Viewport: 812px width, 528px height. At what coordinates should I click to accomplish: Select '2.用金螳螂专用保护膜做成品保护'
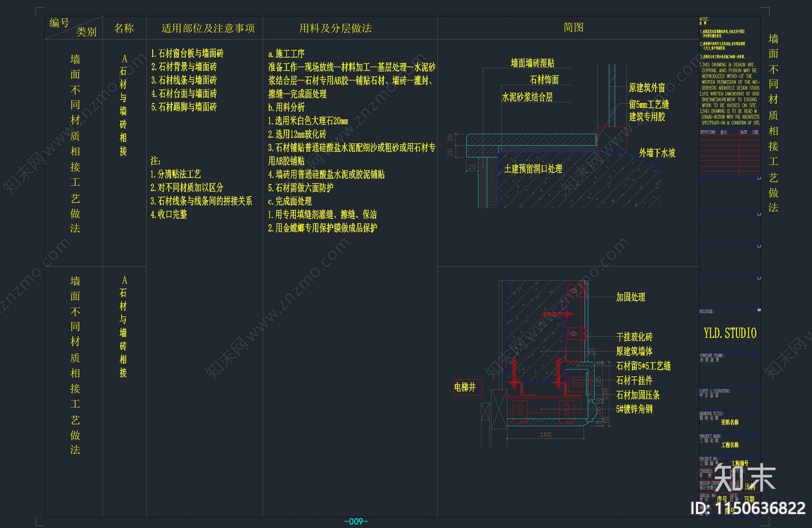[323, 228]
